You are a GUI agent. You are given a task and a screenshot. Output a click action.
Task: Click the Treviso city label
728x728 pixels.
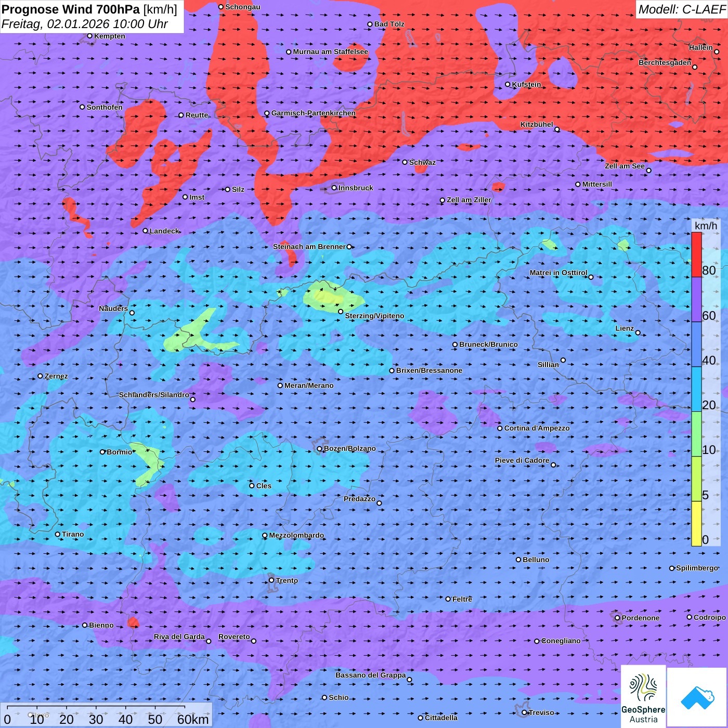(x=541, y=712)
